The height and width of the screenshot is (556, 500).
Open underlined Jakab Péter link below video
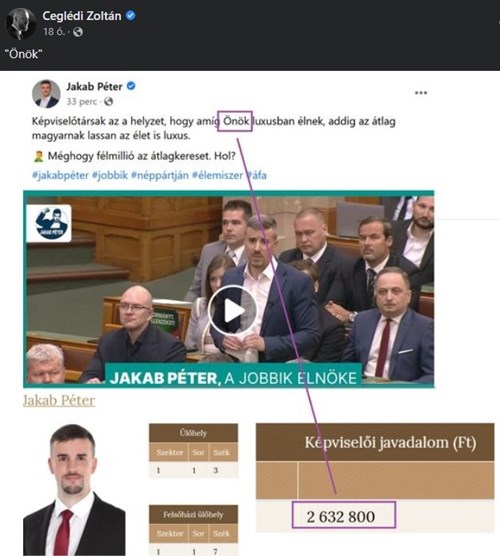(59, 400)
